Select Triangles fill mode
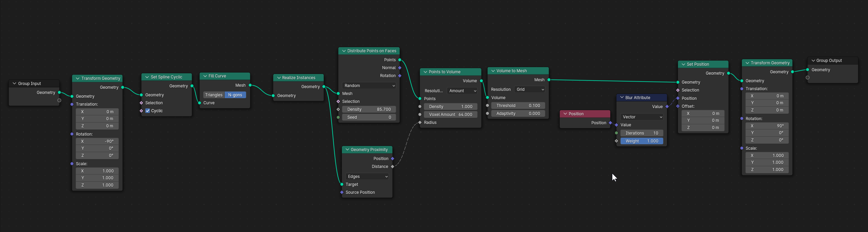This screenshot has height=232, width=868. (214, 95)
